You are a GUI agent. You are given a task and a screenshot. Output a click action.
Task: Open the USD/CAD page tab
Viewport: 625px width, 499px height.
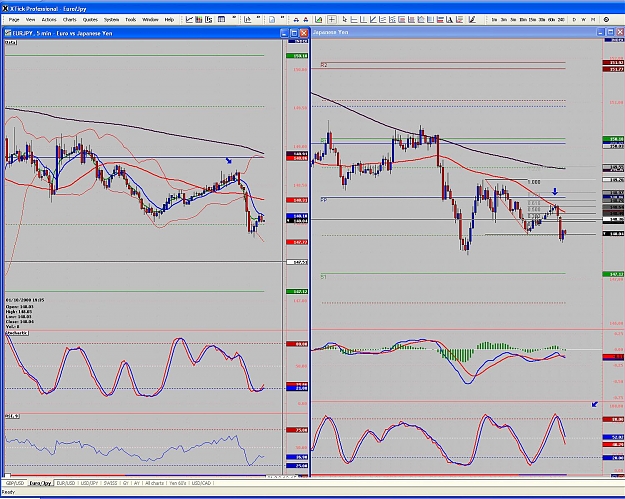point(201,483)
